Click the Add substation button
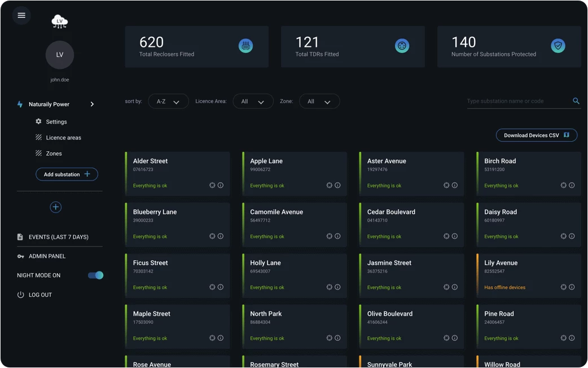The height and width of the screenshot is (368, 588). pyautogui.click(x=67, y=174)
